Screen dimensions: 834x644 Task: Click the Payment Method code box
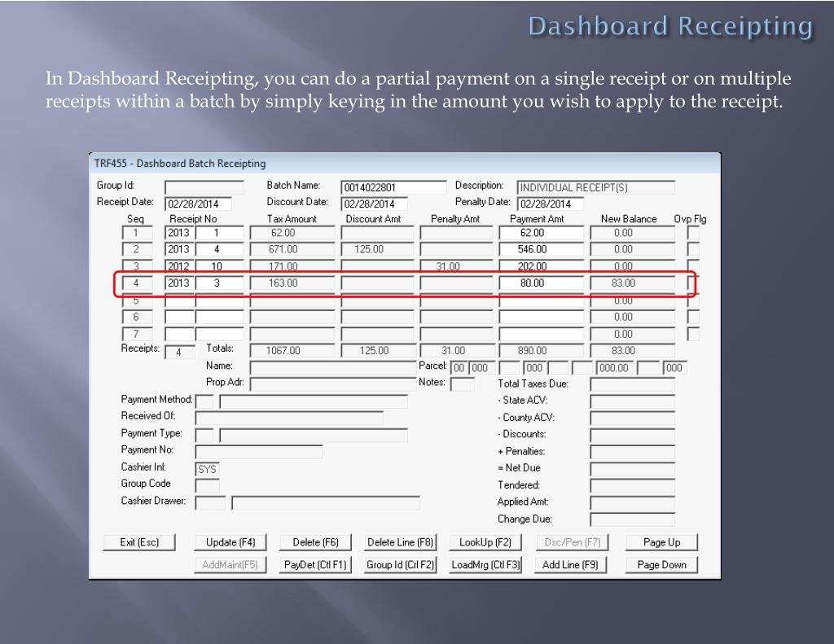(204, 401)
